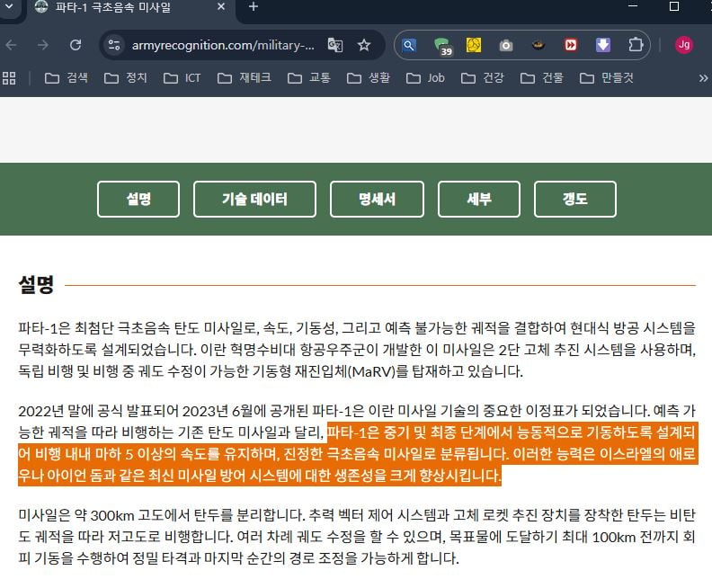Viewport: 712px width, 588px height.
Task: Close the 파타-1 극초음속 미사일 tab
Action: [221, 7]
